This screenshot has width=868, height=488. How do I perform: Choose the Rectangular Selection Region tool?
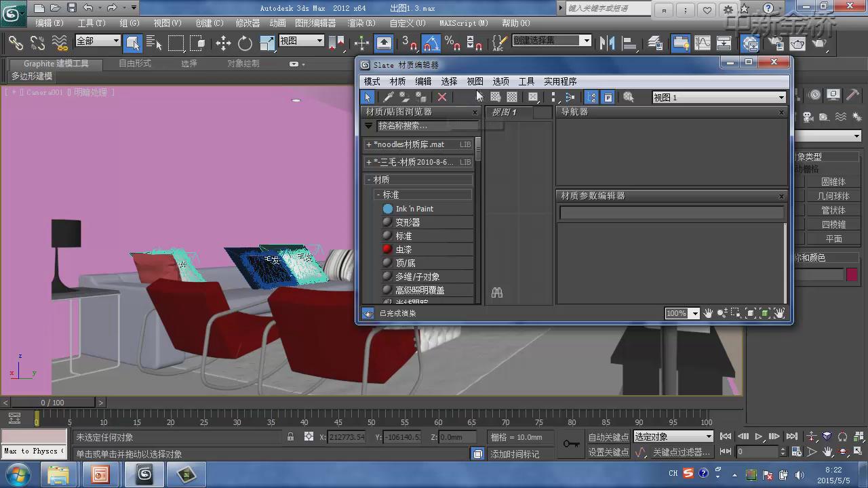point(176,43)
